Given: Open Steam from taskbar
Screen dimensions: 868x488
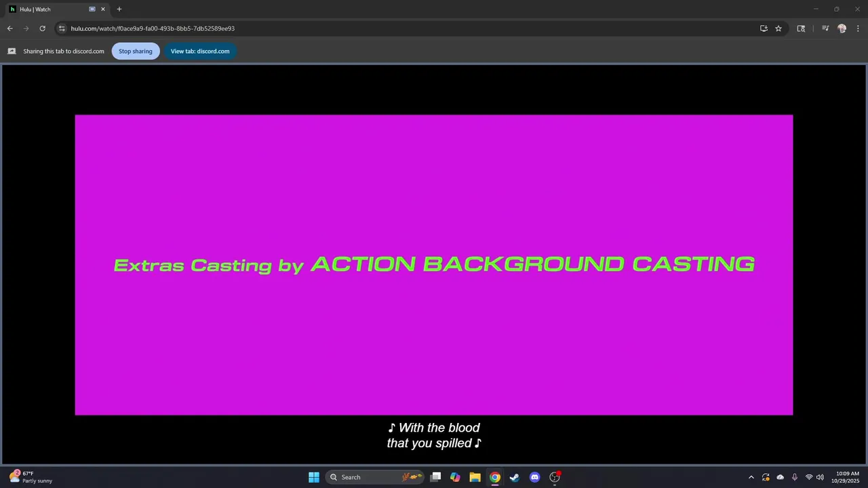Looking at the screenshot, I should coord(515,477).
